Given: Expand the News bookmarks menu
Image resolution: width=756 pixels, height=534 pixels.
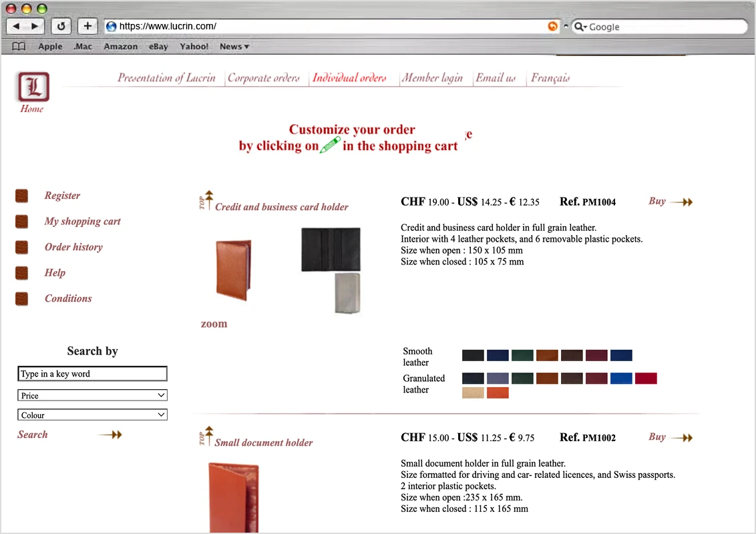Looking at the screenshot, I should pyautogui.click(x=234, y=46).
